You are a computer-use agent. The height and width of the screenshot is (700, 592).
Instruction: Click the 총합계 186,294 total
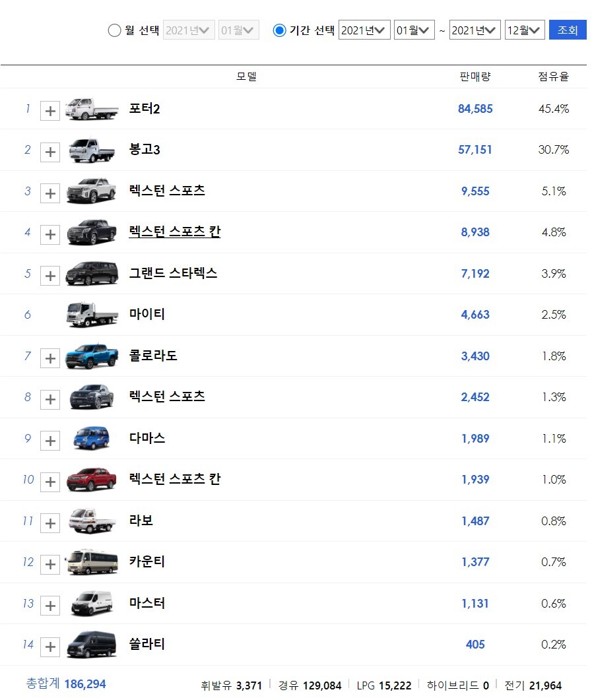(66, 684)
